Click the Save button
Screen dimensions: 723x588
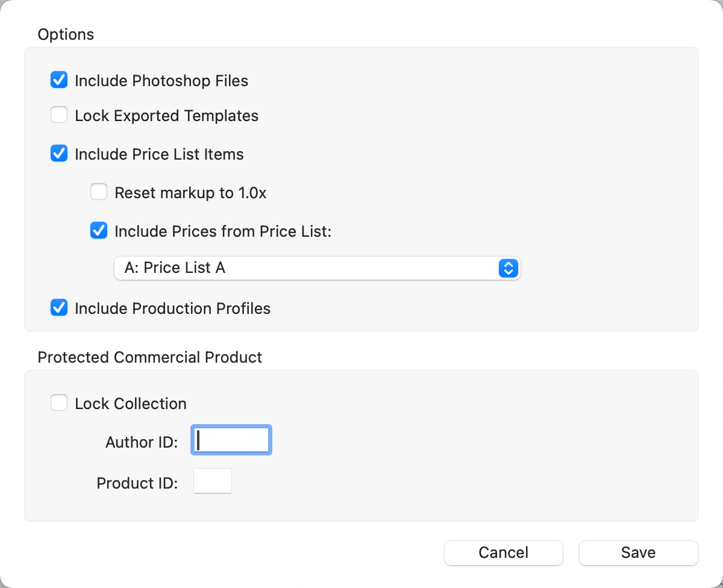click(x=638, y=552)
